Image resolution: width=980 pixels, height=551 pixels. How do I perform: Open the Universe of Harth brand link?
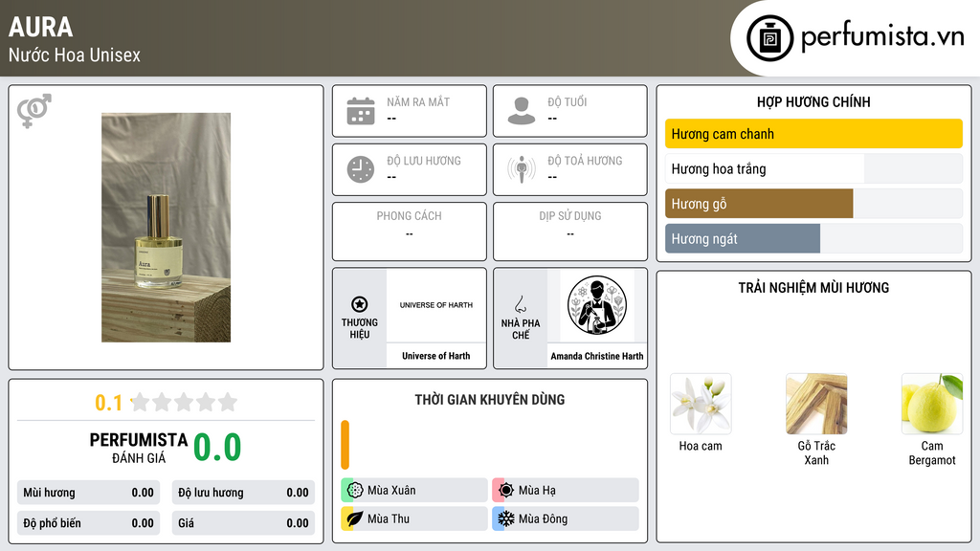436,356
